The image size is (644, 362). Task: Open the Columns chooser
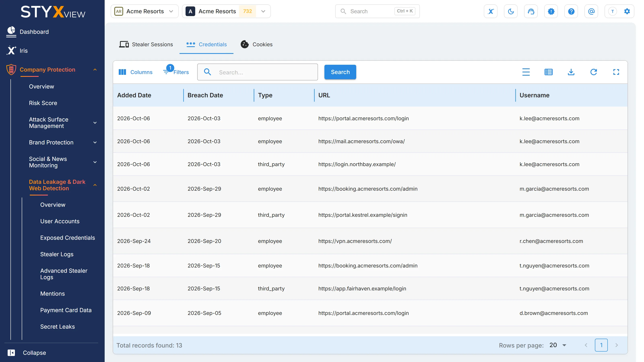pos(135,72)
